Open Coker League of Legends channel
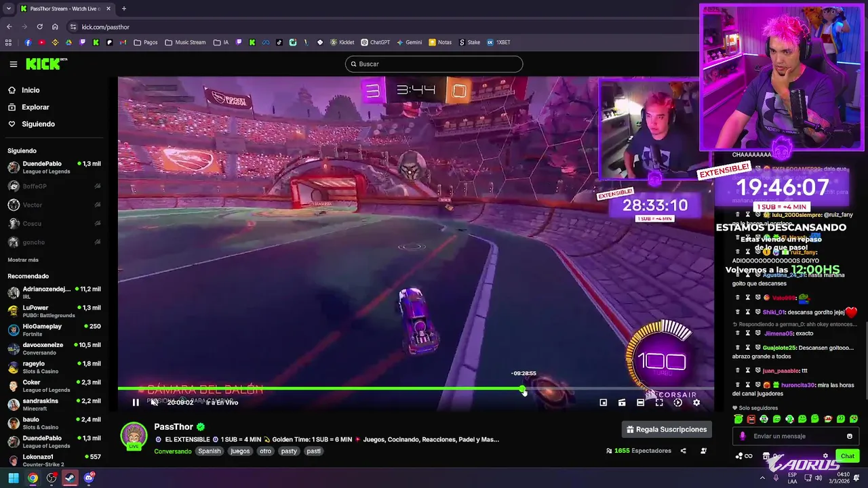868x488 pixels. [54, 386]
